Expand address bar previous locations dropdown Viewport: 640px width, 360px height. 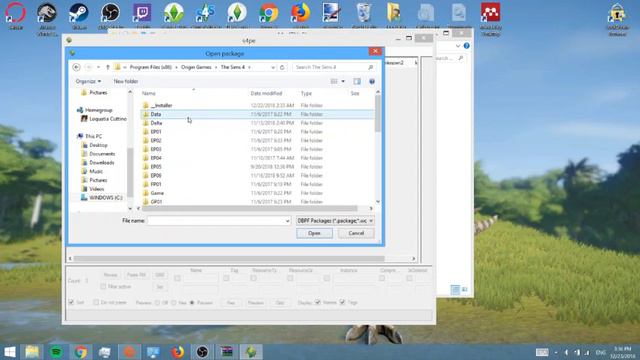pos(273,67)
